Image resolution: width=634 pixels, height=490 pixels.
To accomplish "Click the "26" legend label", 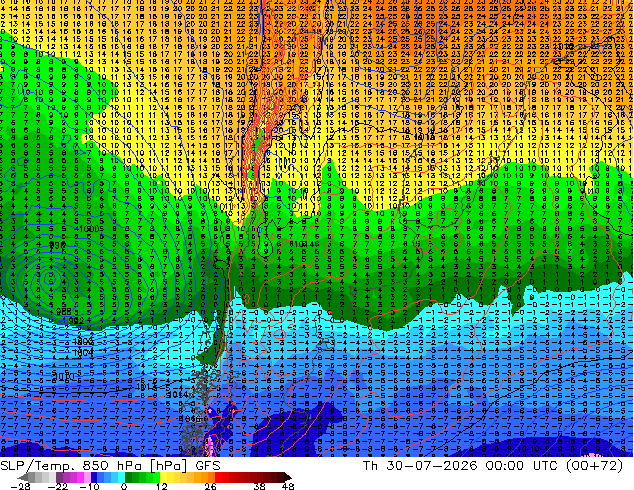I will (210, 486).
